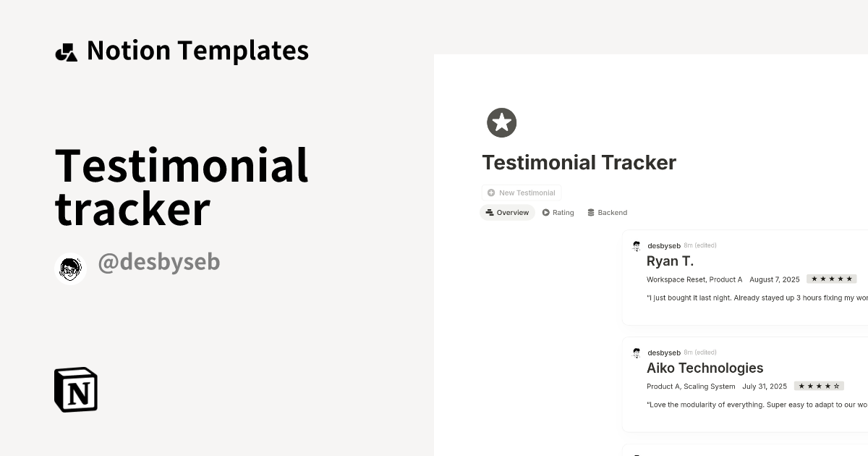Open the Aiko Technologies testimonial

pyautogui.click(x=705, y=368)
